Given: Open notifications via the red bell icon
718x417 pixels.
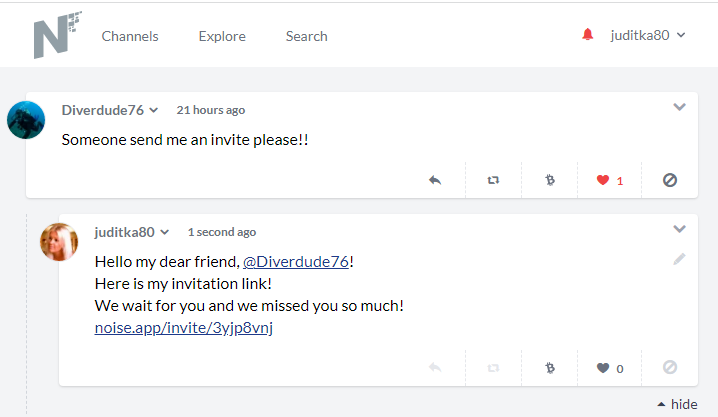Looking at the screenshot, I should tap(587, 34).
